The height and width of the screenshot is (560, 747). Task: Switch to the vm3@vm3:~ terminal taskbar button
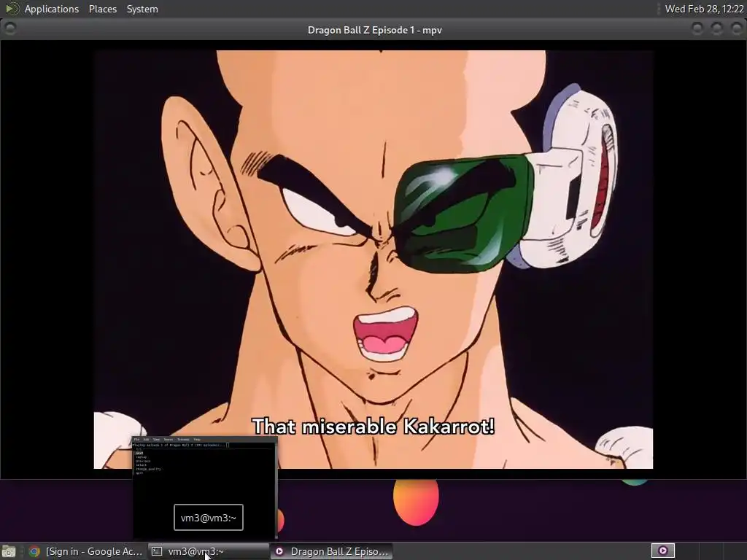(x=208, y=551)
